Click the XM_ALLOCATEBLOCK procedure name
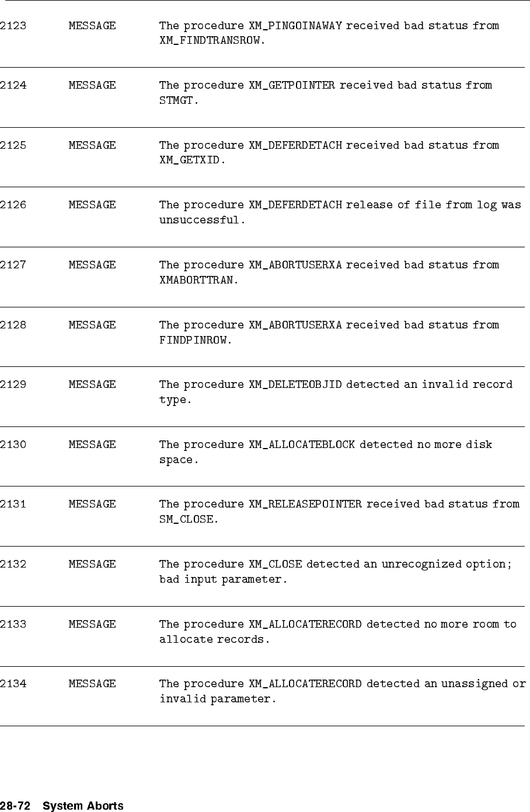This screenshot has width=530, height=812. pyautogui.click(x=302, y=444)
